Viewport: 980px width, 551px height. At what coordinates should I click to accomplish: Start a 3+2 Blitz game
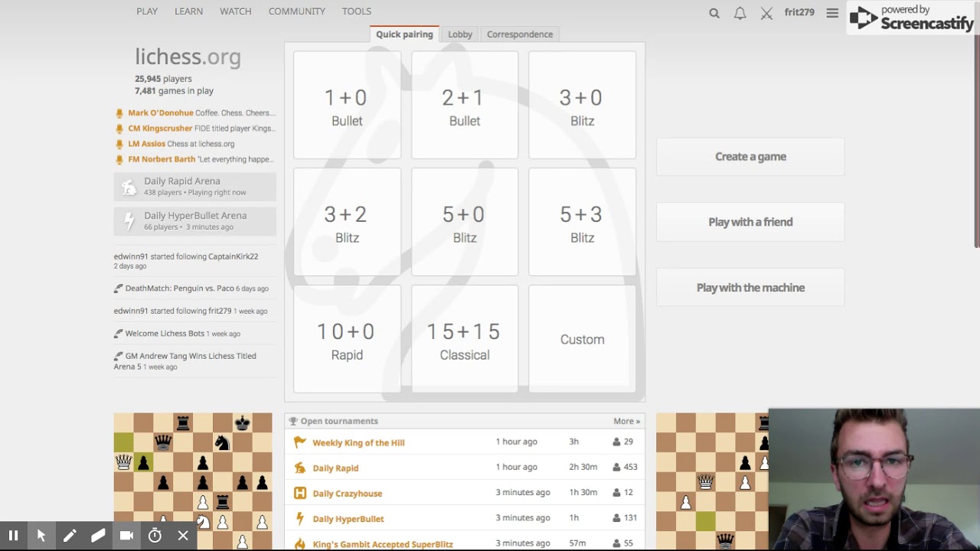click(347, 222)
